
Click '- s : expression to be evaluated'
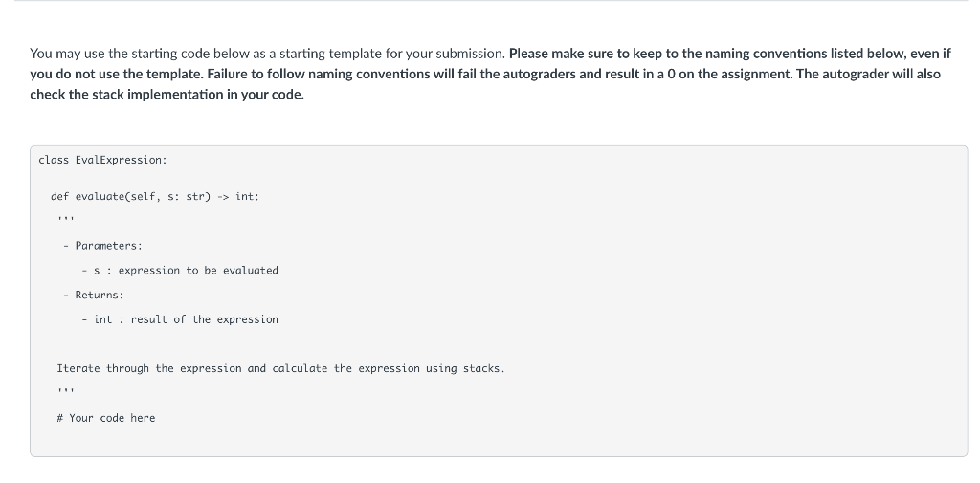tap(180, 271)
